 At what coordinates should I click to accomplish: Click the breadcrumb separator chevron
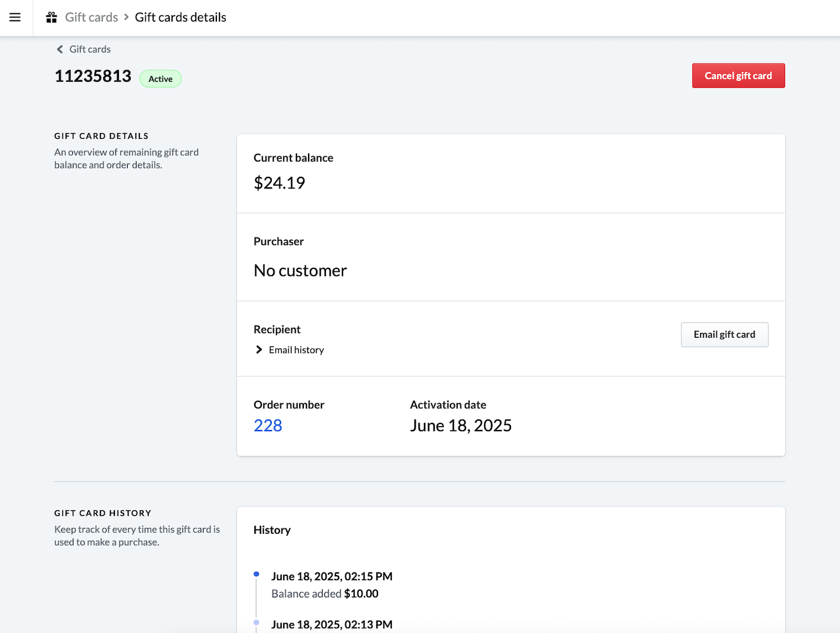pos(126,18)
